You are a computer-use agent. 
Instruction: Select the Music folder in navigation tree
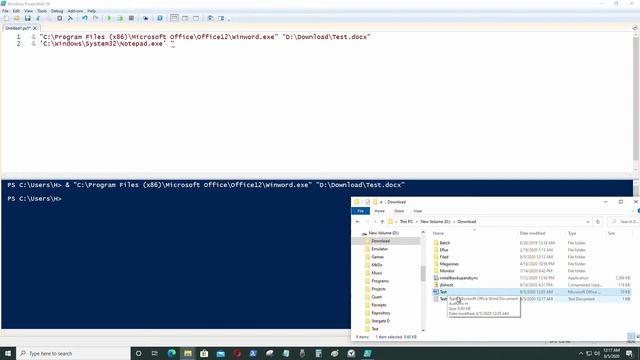pyautogui.click(x=377, y=273)
